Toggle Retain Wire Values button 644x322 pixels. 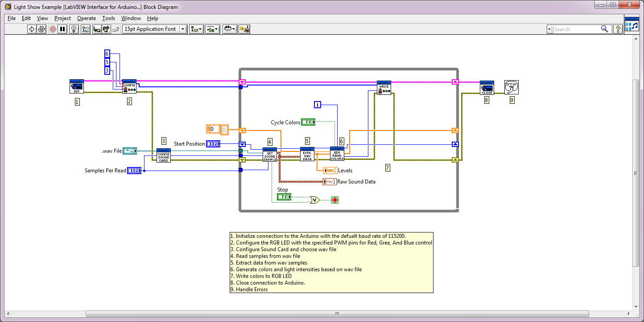pos(85,29)
